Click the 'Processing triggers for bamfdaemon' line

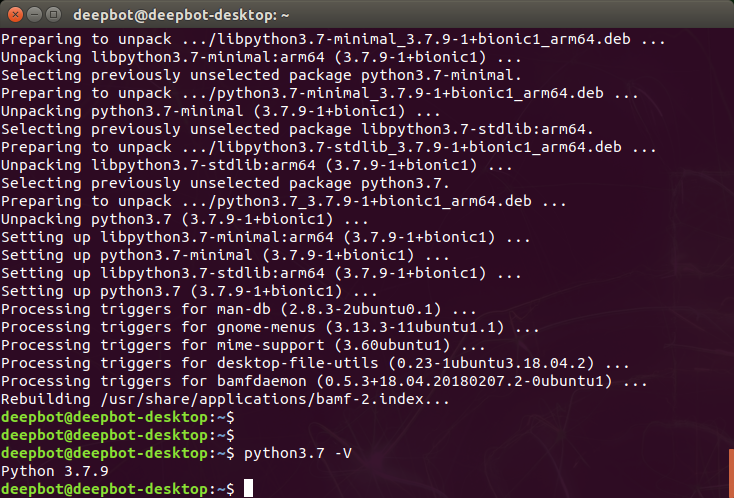click(324, 381)
